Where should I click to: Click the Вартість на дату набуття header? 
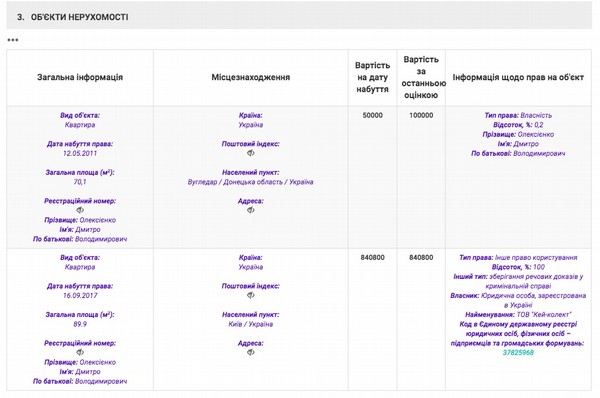pyautogui.click(x=372, y=77)
